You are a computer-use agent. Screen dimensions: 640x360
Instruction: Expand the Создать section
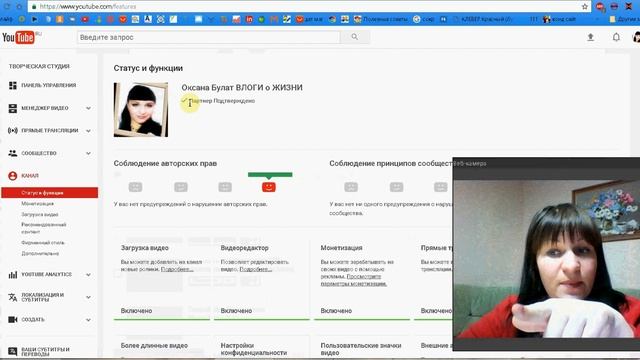[89, 319]
